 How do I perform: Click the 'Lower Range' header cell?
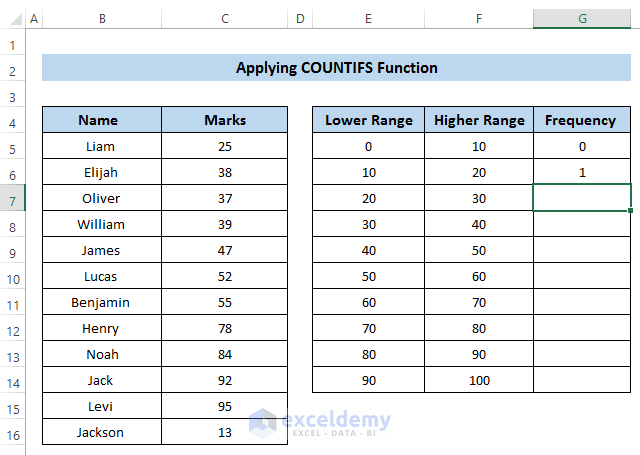click(x=368, y=120)
